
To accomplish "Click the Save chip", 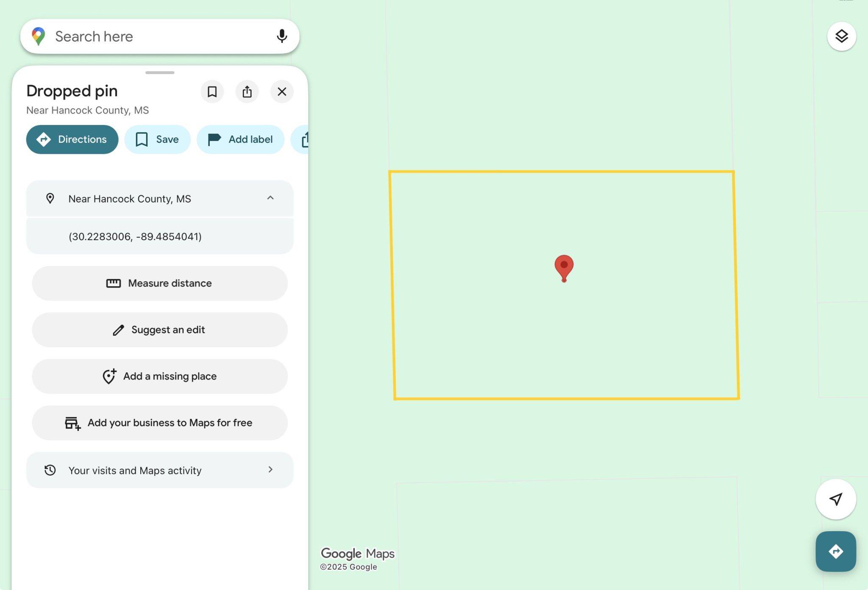I will click(157, 139).
